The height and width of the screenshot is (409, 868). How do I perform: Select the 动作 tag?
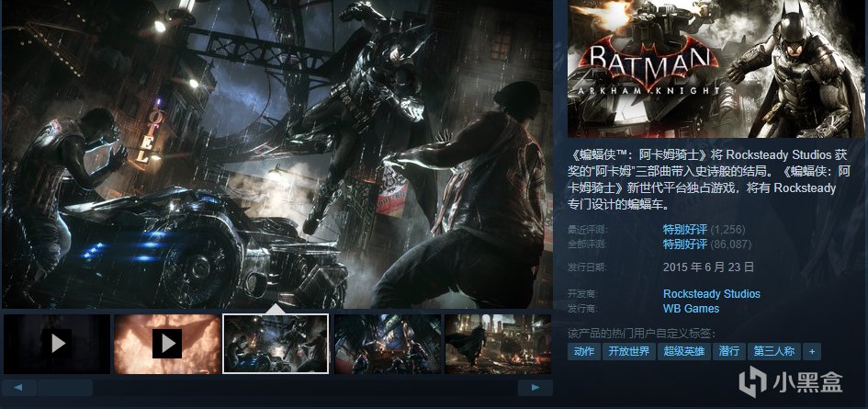tap(584, 351)
